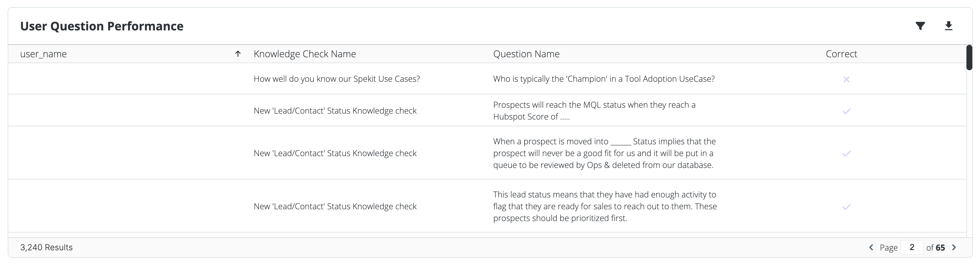Viewport: 980px width, 268px height.
Task: Select the 'How well do you know our Spekit Use Cases?' cell
Action: pyautogui.click(x=337, y=79)
